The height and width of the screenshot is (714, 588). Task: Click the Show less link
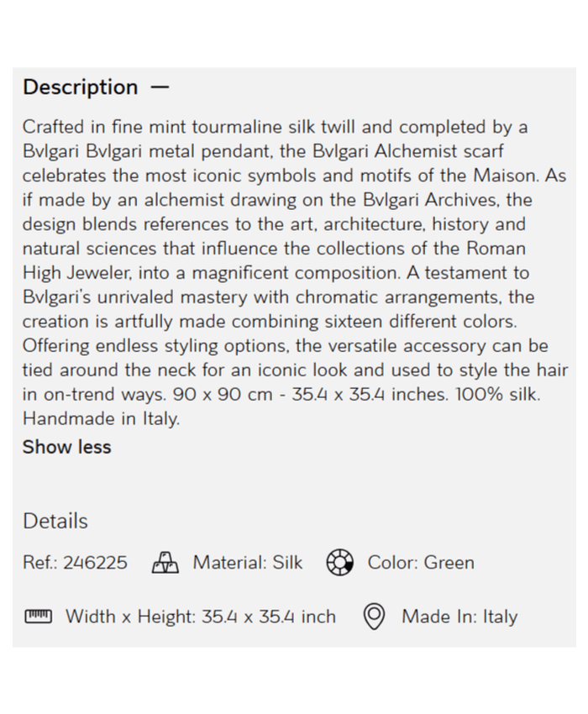(x=66, y=447)
